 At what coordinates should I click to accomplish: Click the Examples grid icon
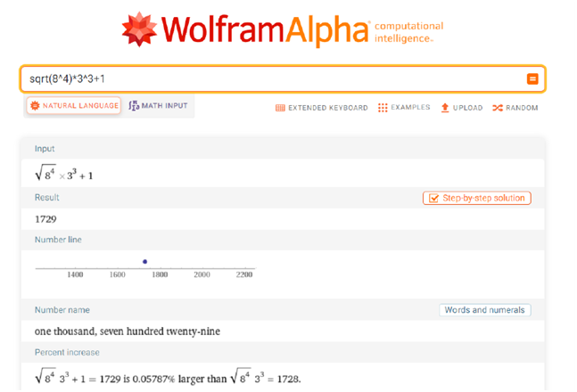point(383,108)
